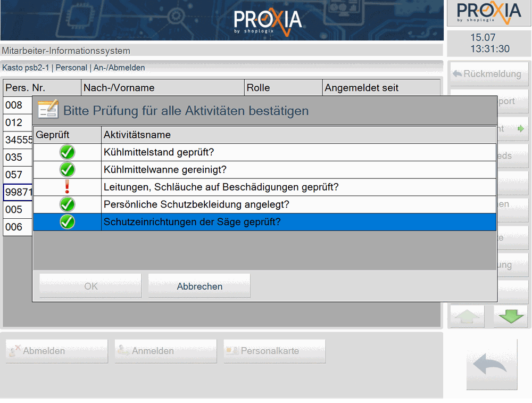Click the large blue back arrow icon
532x403 pixels.
tap(490, 364)
